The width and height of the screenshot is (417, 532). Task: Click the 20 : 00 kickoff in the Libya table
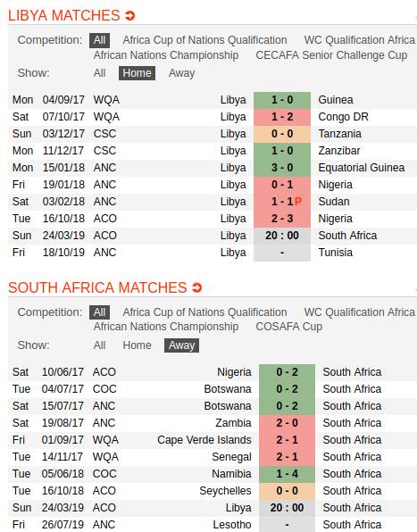tap(282, 236)
